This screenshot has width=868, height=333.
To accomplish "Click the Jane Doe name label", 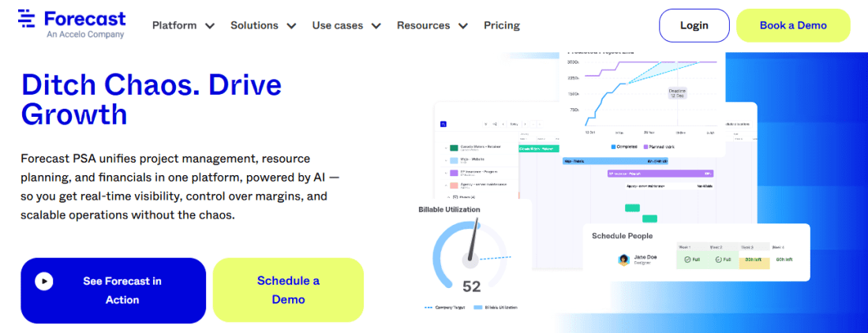I will click(645, 256).
